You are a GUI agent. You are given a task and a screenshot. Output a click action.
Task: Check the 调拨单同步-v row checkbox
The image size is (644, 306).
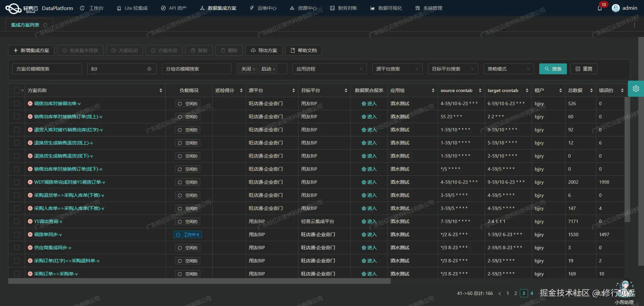17,234
